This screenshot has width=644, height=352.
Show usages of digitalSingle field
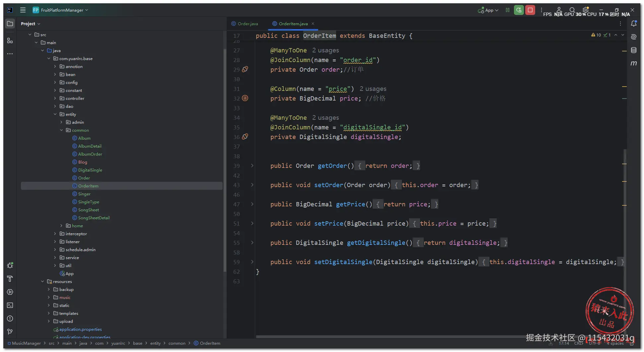pos(325,118)
